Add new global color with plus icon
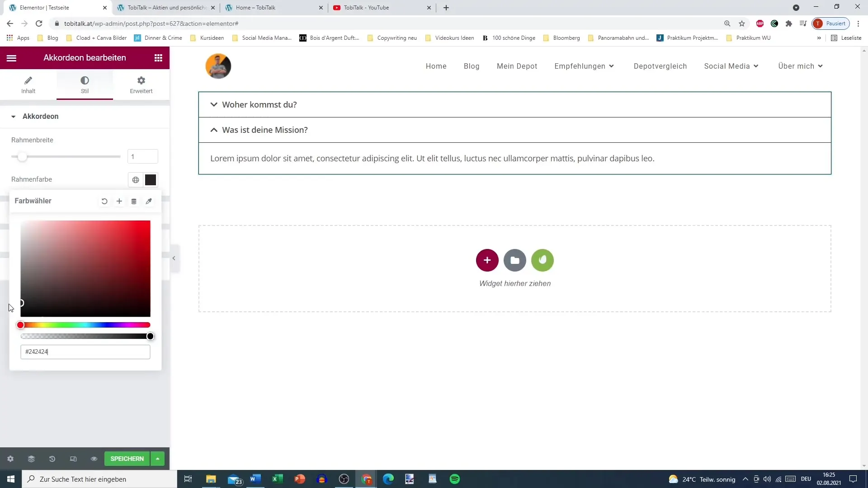Viewport: 868px width, 488px height. (119, 201)
